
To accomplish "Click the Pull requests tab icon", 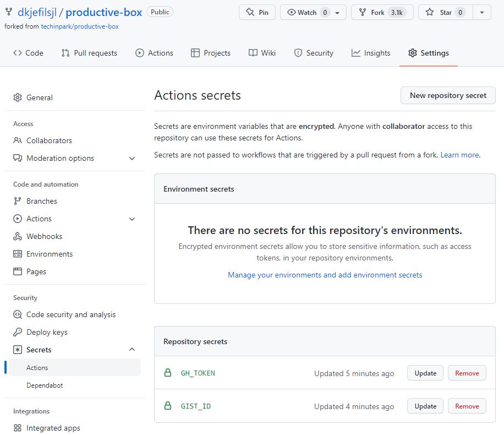I will click(x=65, y=53).
